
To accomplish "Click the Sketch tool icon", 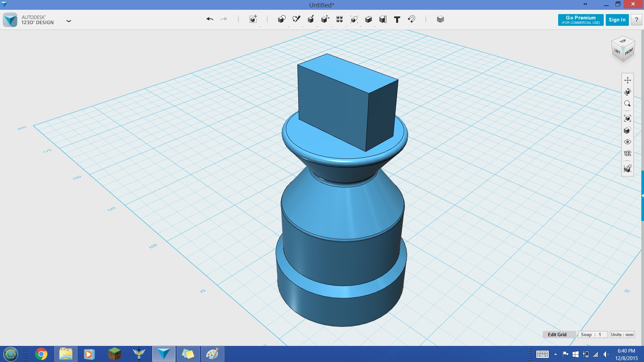I will (x=296, y=19).
